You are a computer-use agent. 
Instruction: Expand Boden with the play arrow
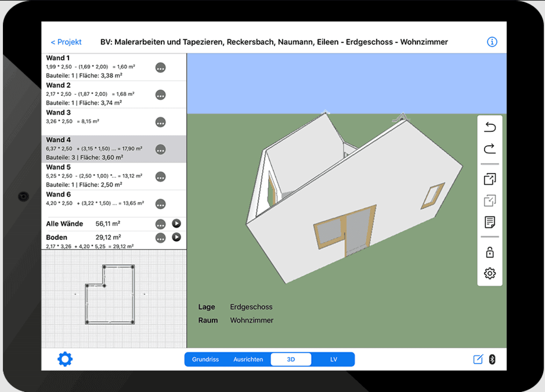pyautogui.click(x=176, y=237)
